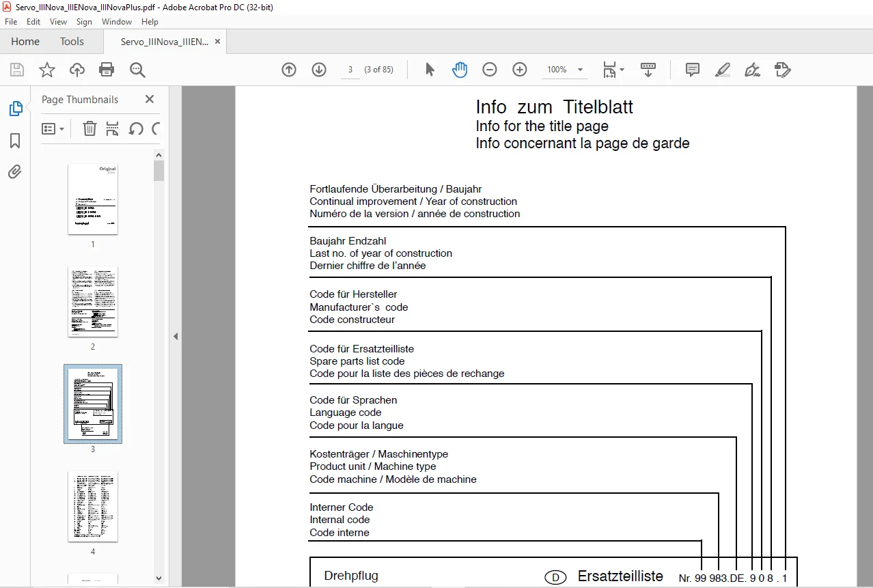Click the 'Ersatzteilliste' title text
873x588 pixels.
click(620, 576)
